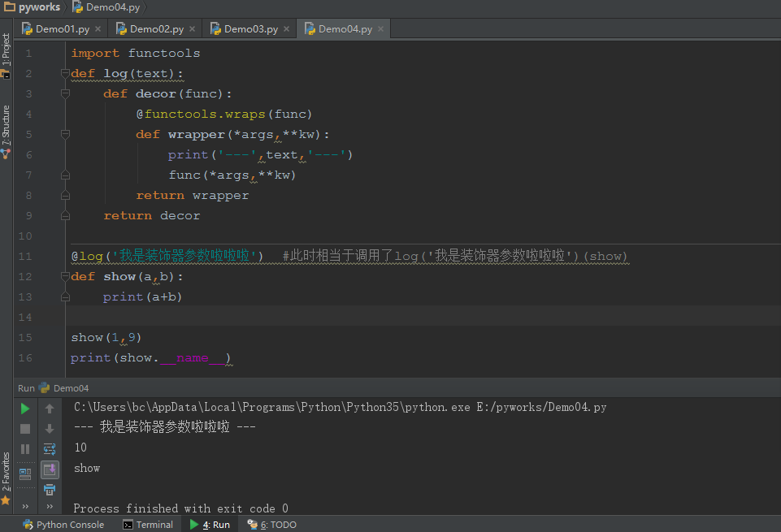Collapse the show function definition fold arrow
Image resolution: width=781 pixels, height=532 pixels.
pyautogui.click(x=65, y=275)
